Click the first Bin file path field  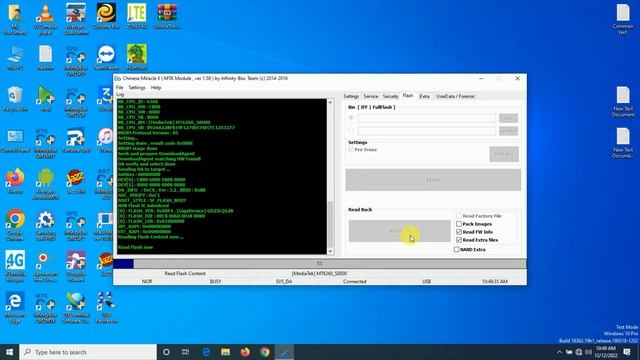tap(427, 118)
